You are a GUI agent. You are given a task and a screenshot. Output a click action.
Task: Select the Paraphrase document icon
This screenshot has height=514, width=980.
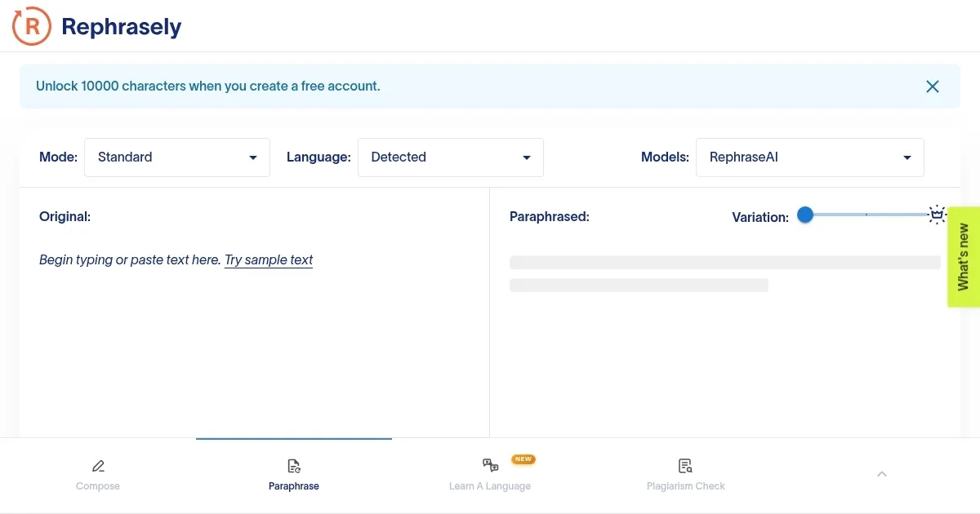tap(294, 467)
